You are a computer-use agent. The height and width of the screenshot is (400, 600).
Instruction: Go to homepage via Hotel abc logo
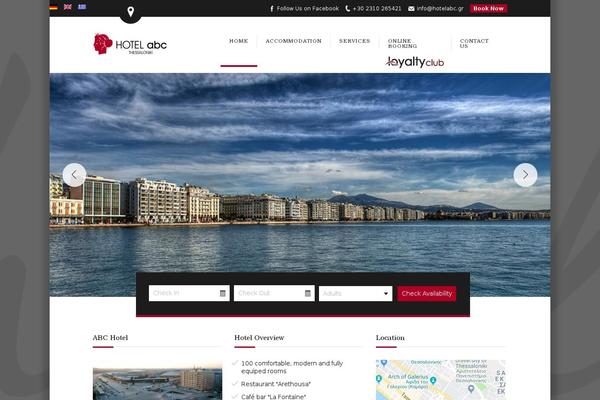pyautogui.click(x=130, y=44)
